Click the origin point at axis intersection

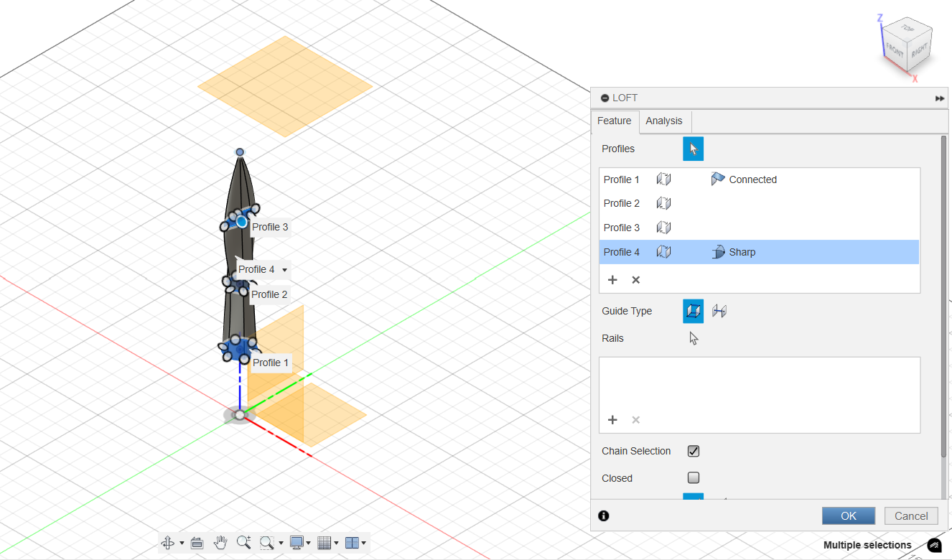point(240,414)
